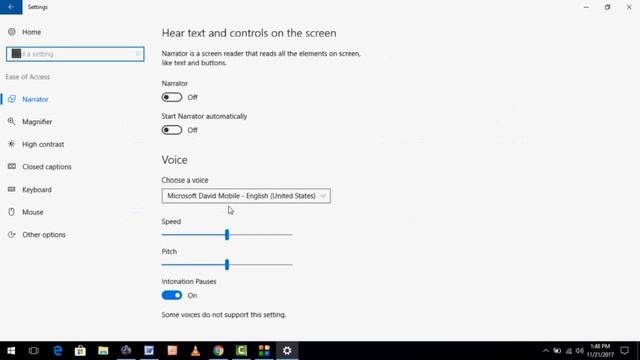Image resolution: width=640 pixels, height=360 pixels.
Task: Open the Home gear icon
Action: 11,32
